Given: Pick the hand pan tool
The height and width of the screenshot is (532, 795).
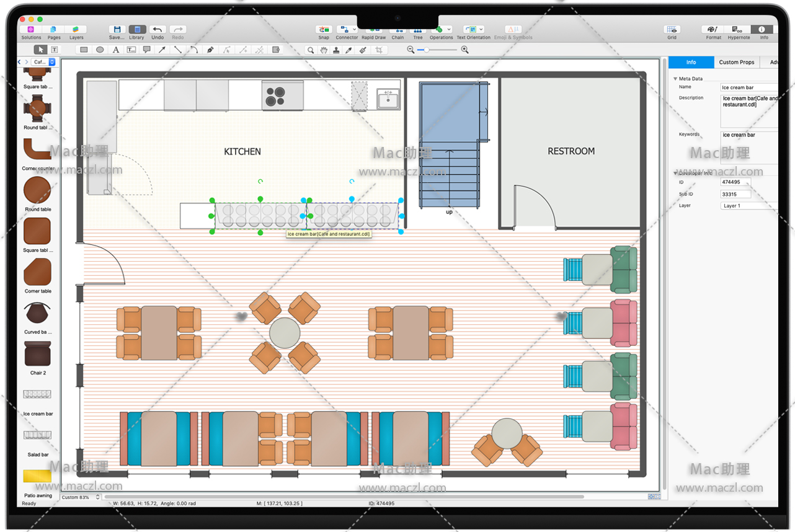Looking at the screenshot, I should click(x=324, y=50).
